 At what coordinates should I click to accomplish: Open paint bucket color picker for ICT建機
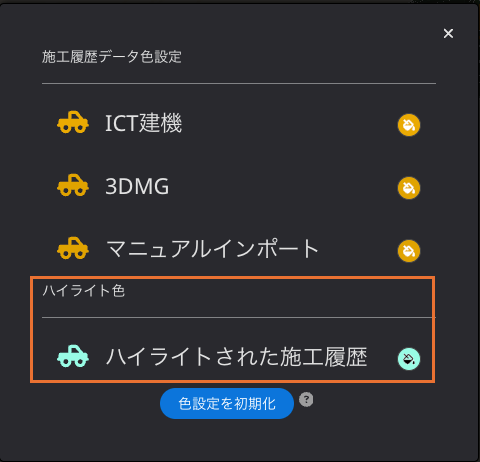(409, 125)
